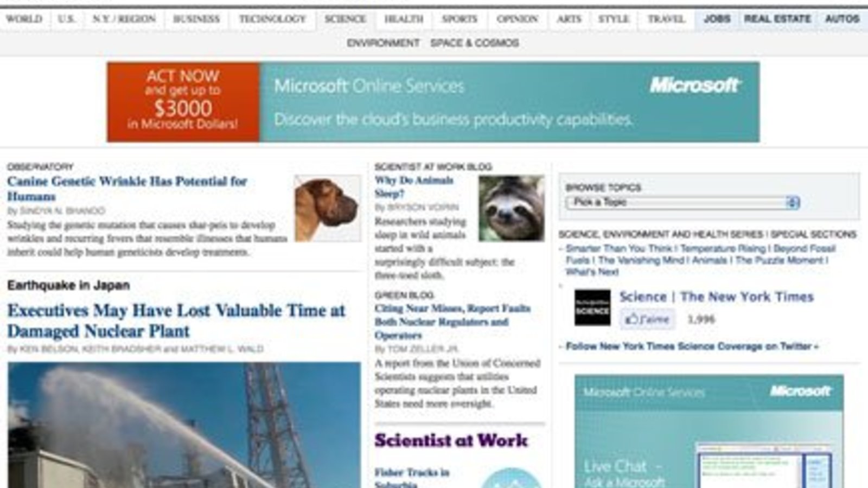This screenshot has width=868, height=488.
Task: Select the Science tab
Action: click(x=345, y=19)
